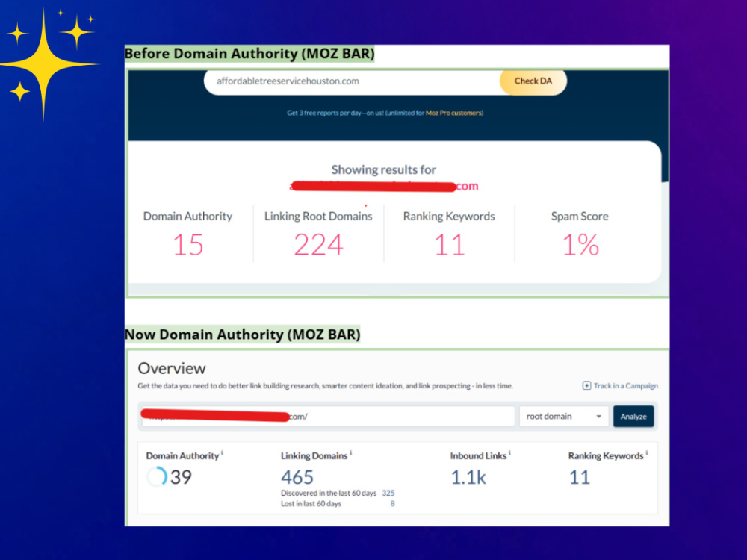Click the info icon beside Inbound Links
Image resolution: width=747 pixels, height=560 pixels.
coord(509,453)
